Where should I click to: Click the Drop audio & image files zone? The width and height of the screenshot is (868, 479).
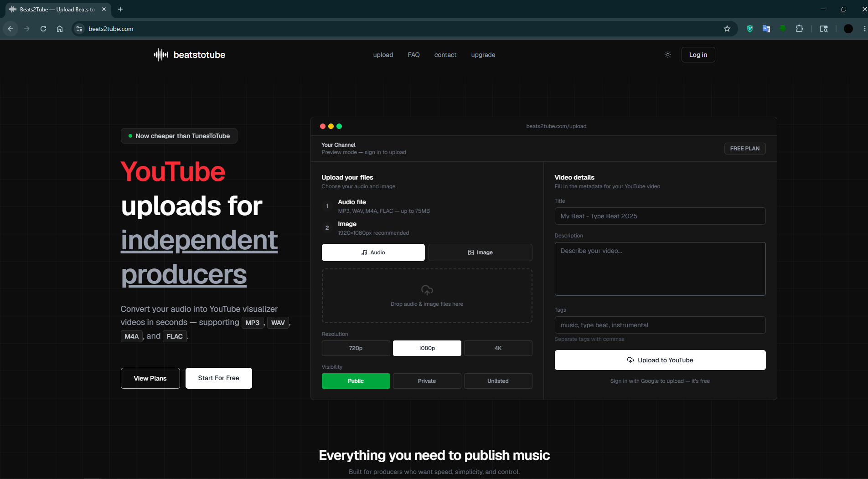pyautogui.click(x=427, y=296)
